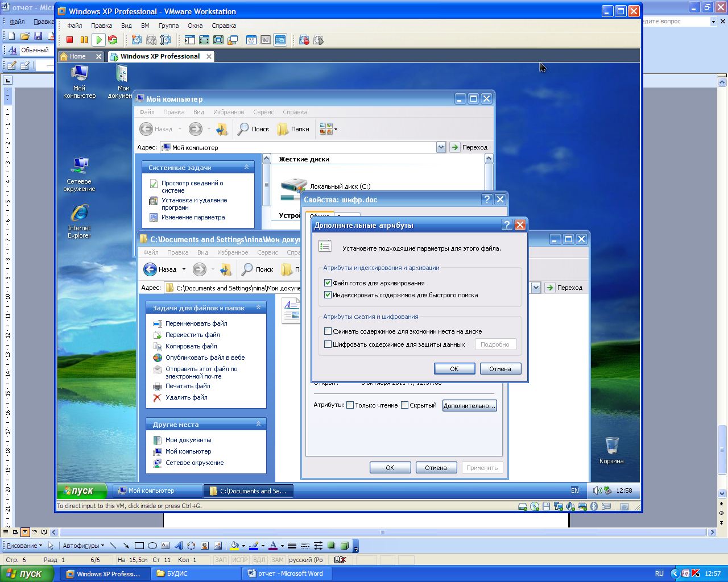Click the guest XP 'пуск' Start button
This screenshot has width=728, height=582.
(82, 490)
